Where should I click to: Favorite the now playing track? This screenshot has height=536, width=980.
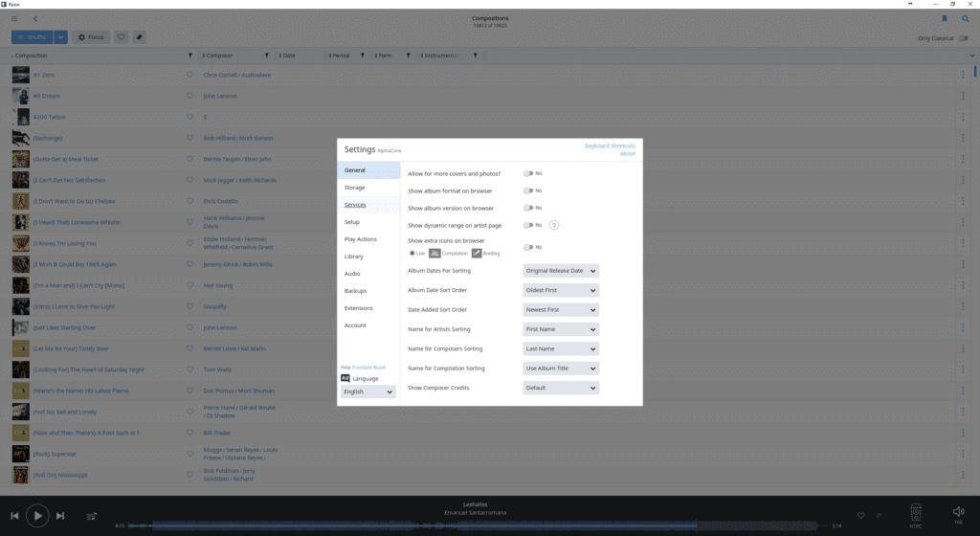click(860, 515)
